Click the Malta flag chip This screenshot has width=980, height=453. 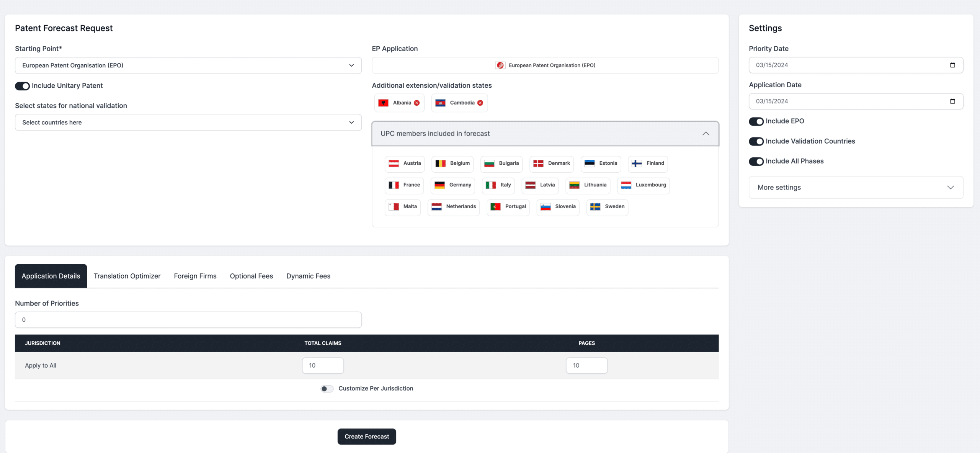pyautogui.click(x=403, y=207)
